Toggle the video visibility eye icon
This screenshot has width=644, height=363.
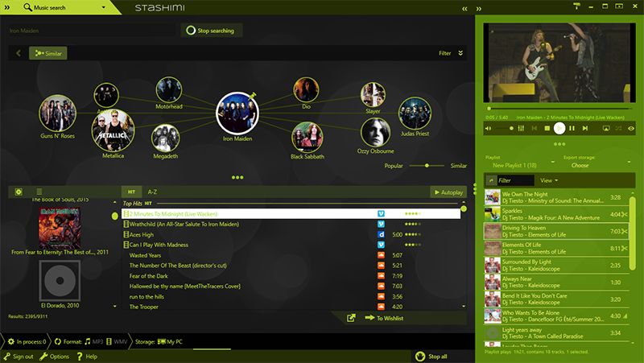tap(631, 128)
